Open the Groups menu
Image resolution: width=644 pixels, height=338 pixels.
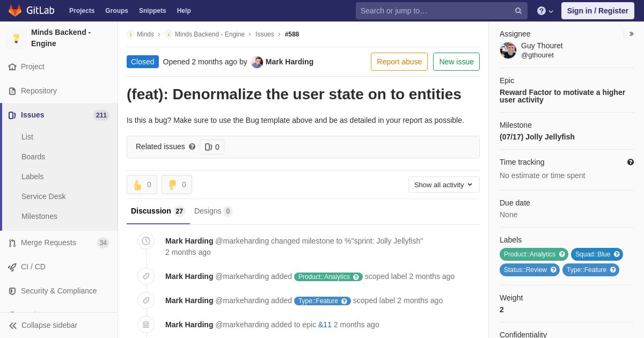pyautogui.click(x=116, y=11)
